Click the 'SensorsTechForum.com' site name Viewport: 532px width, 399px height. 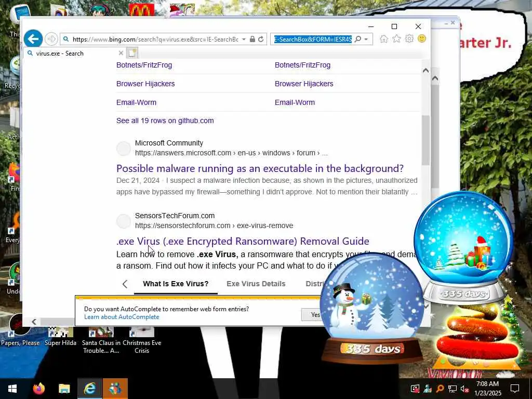(x=175, y=216)
